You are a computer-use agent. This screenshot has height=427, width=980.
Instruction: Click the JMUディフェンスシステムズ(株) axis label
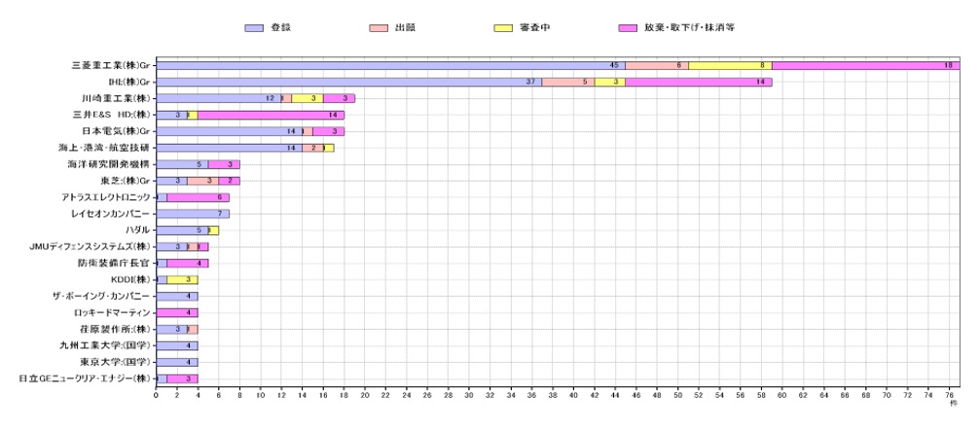[91, 247]
